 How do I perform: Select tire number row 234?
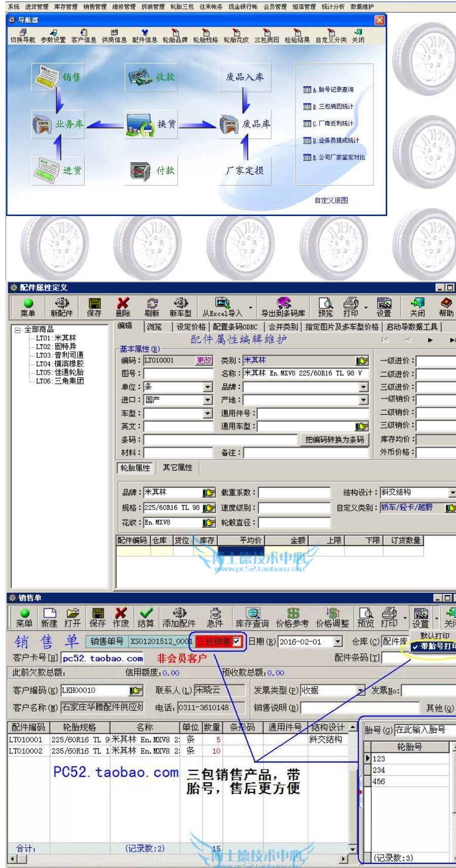click(x=410, y=770)
